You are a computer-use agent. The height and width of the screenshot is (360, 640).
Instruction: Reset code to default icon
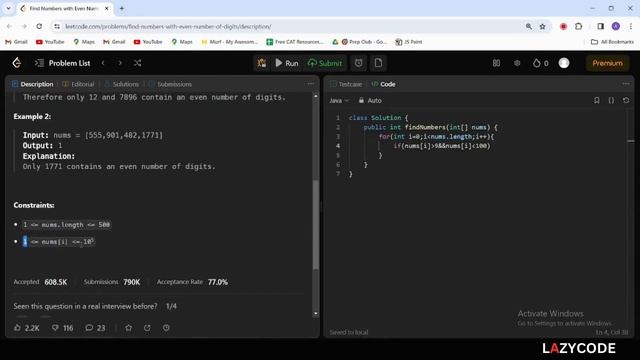(x=626, y=100)
